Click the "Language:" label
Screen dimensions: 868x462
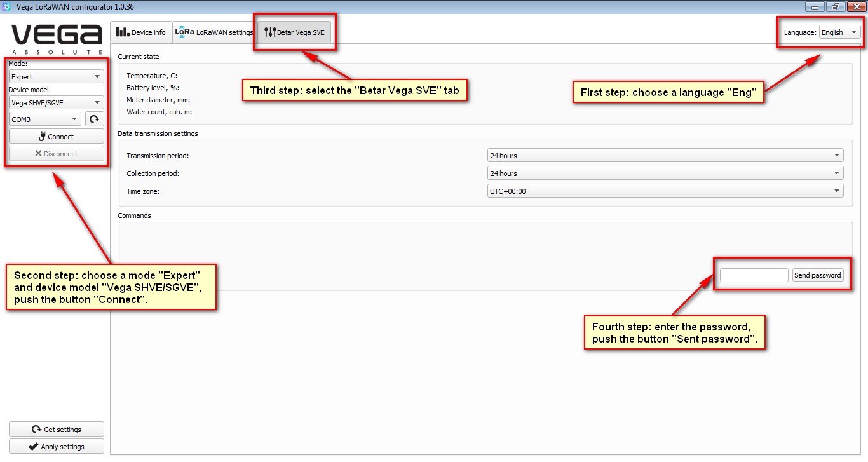800,32
